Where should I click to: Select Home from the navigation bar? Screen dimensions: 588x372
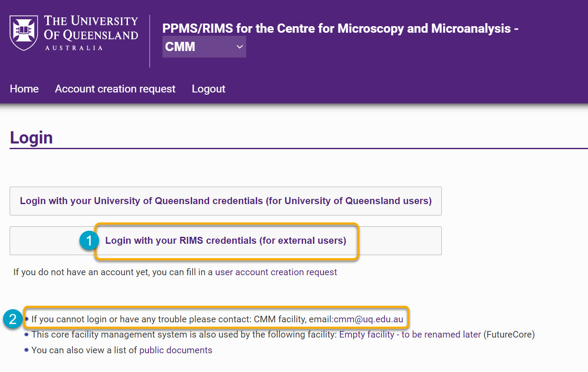tap(24, 89)
